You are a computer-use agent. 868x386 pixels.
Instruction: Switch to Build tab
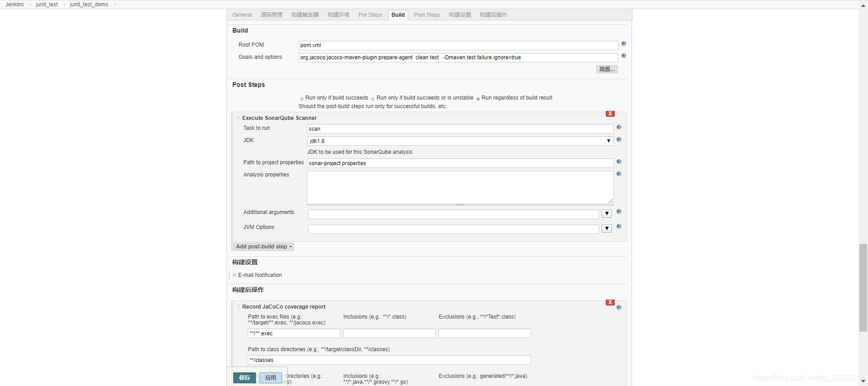pyautogui.click(x=398, y=15)
